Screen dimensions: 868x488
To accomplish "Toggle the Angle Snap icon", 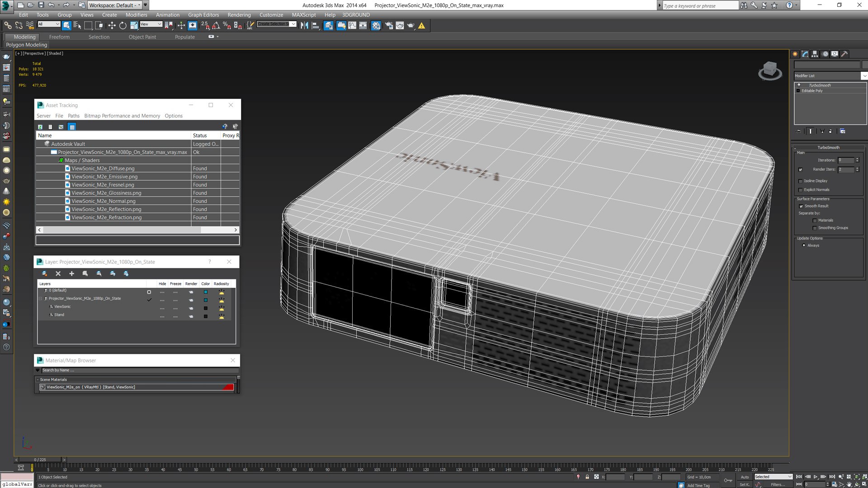I will click(x=216, y=26).
